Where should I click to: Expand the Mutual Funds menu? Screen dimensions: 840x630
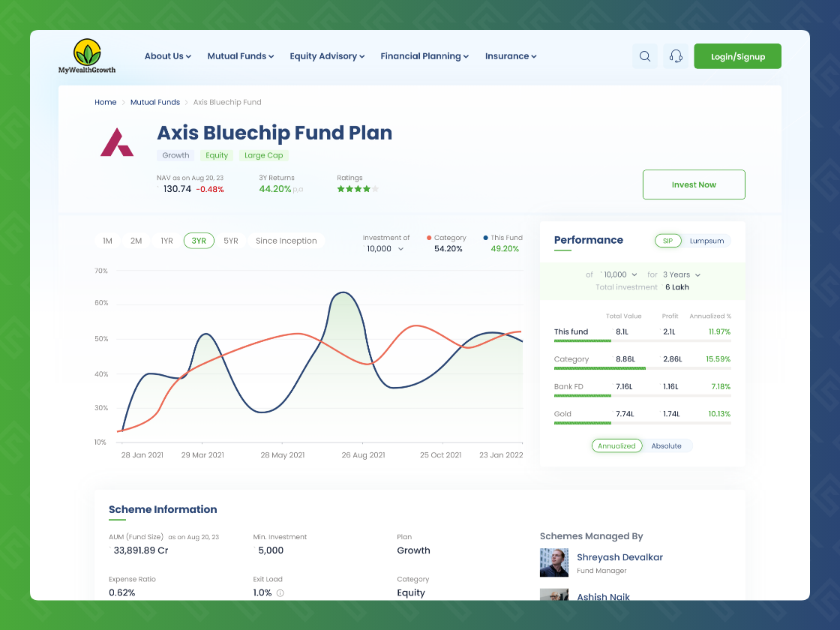tap(241, 56)
